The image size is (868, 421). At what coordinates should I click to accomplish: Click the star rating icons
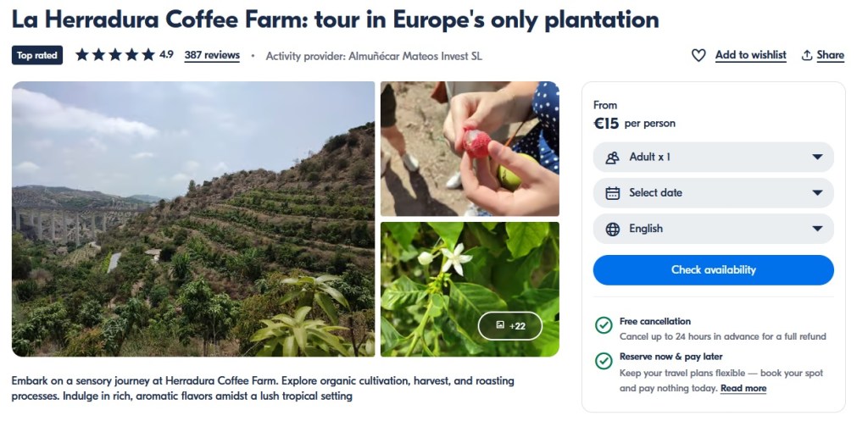coord(114,55)
